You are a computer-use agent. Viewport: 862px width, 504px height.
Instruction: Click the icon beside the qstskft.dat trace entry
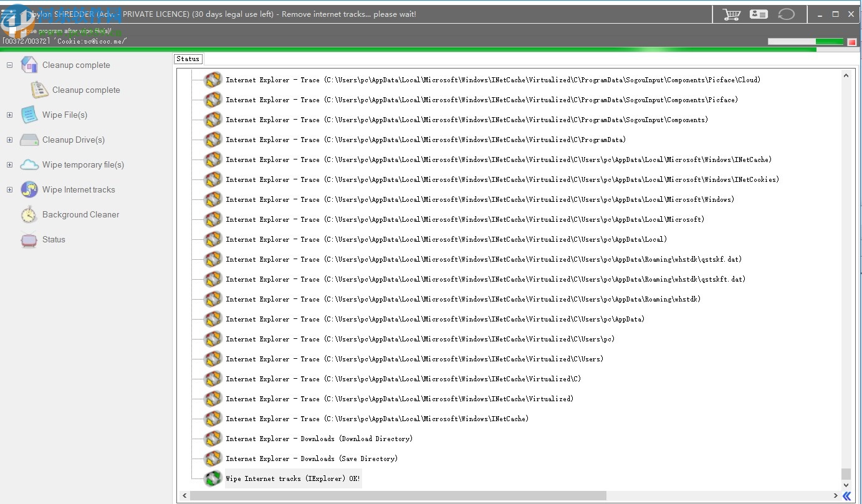click(213, 279)
